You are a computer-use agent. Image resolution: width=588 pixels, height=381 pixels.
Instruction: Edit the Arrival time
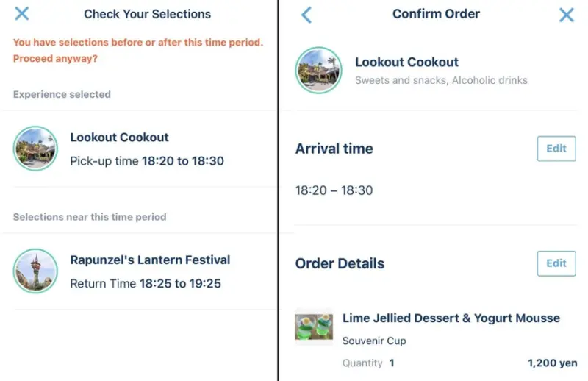click(x=556, y=149)
